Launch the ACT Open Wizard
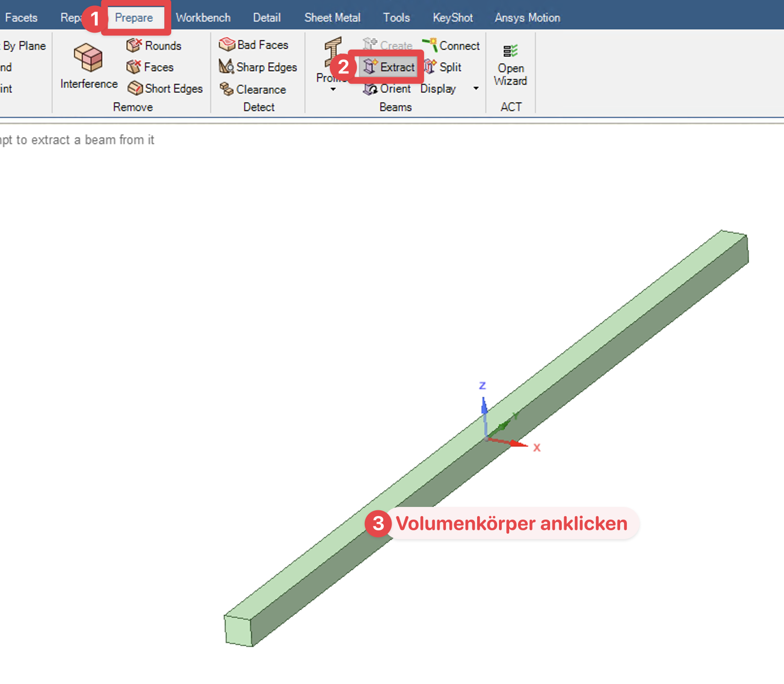The width and height of the screenshot is (784, 684). [510, 64]
